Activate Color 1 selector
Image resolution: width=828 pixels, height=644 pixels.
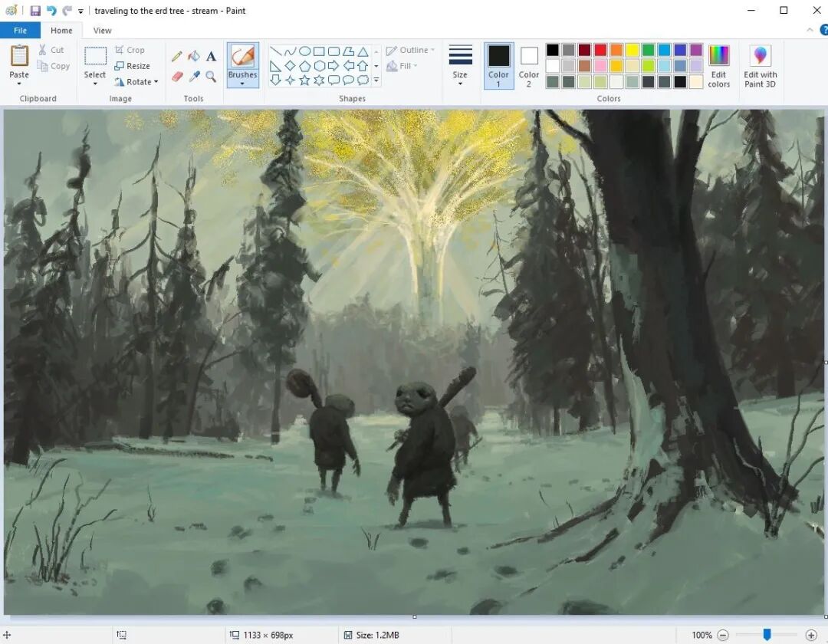(x=498, y=66)
